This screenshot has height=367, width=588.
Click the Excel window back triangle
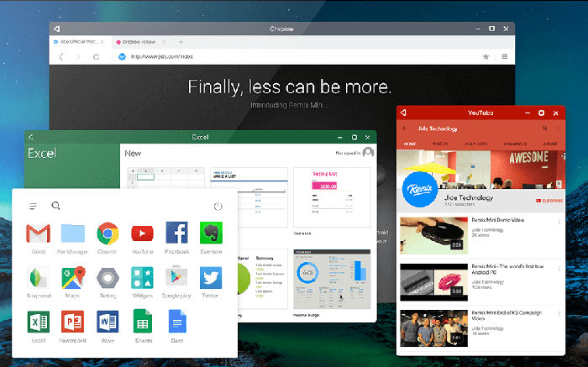(x=31, y=137)
